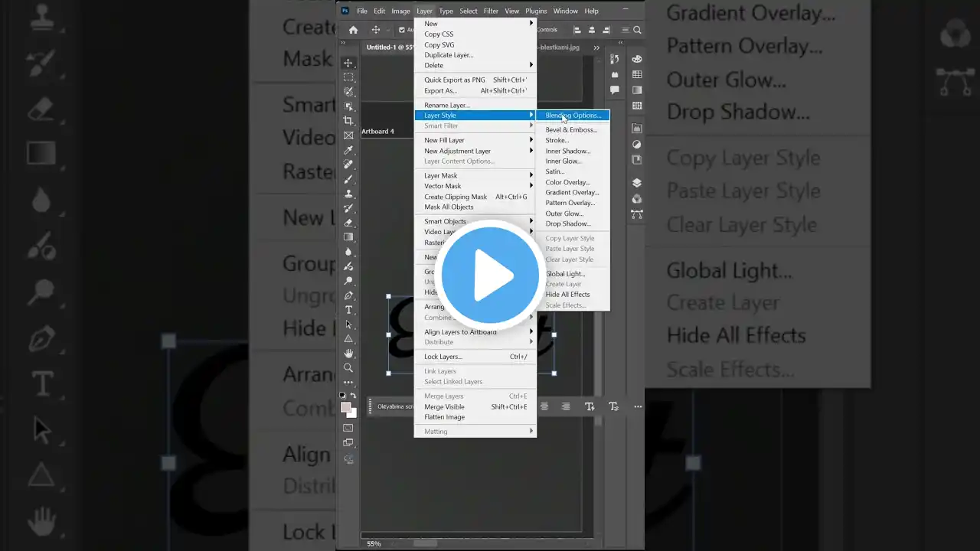Swap foreground and background colors
This screenshot has width=980, height=551.
point(353,396)
